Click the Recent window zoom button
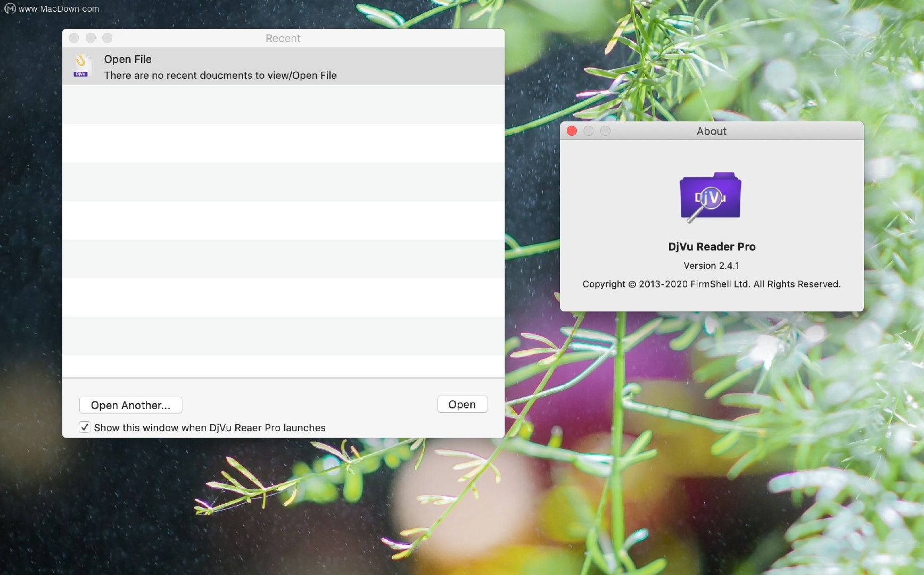Image resolution: width=924 pixels, height=575 pixels. (x=108, y=38)
